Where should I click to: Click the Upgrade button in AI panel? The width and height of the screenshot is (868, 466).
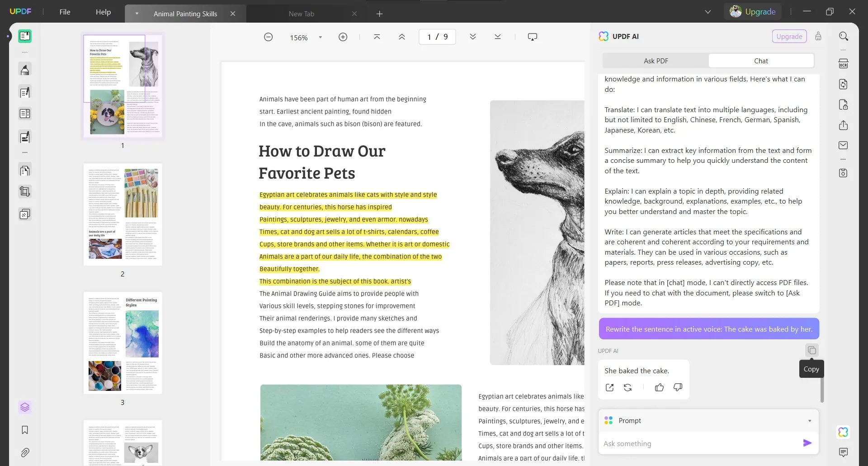(789, 37)
